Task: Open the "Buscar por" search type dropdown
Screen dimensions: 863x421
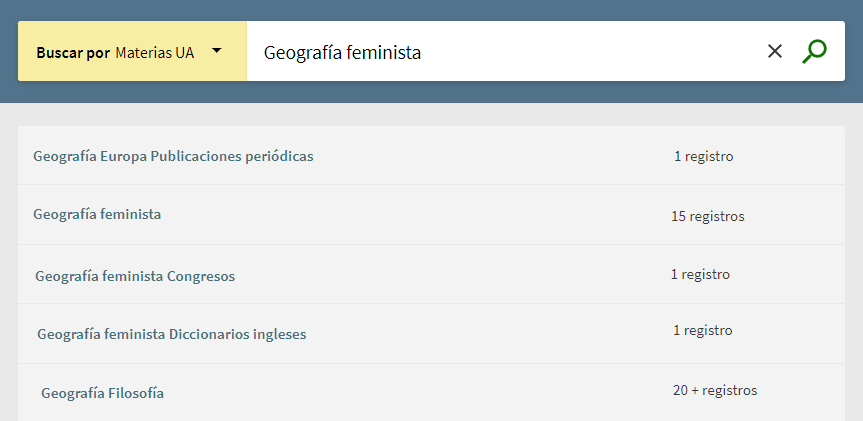Action: pyautogui.click(x=132, y=52)
